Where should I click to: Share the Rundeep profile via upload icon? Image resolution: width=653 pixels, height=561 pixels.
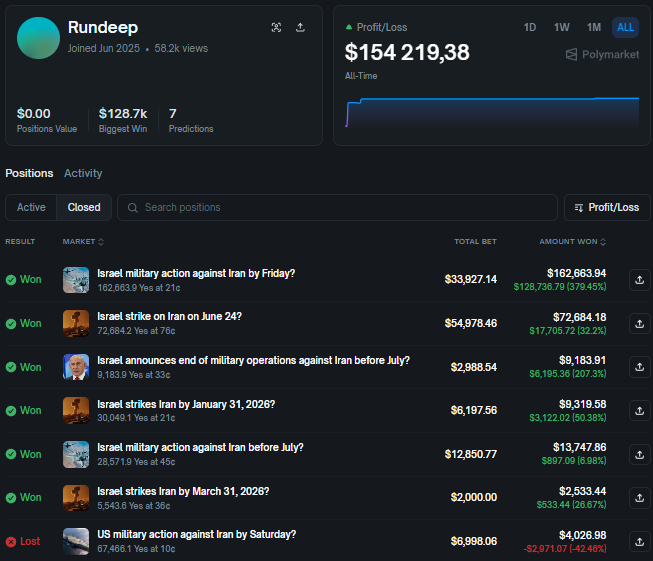click(300, 27)
